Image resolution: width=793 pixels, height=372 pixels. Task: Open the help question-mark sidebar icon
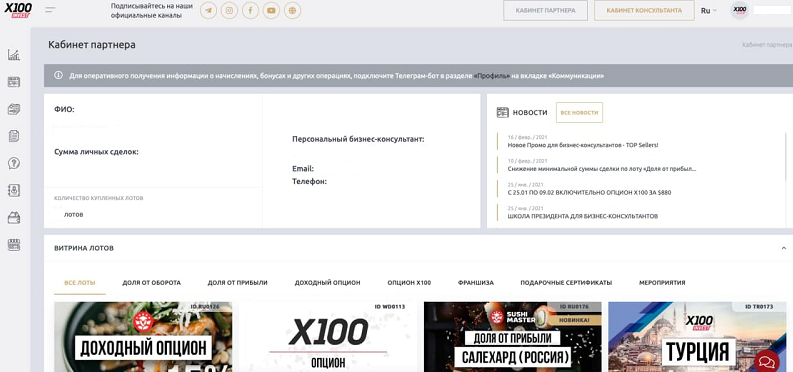coord(14,163)
